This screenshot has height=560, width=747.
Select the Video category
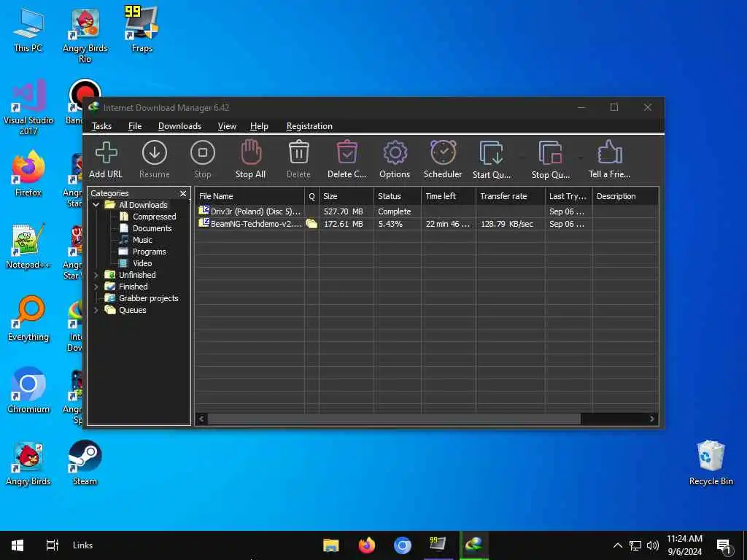tap(142, 263)
